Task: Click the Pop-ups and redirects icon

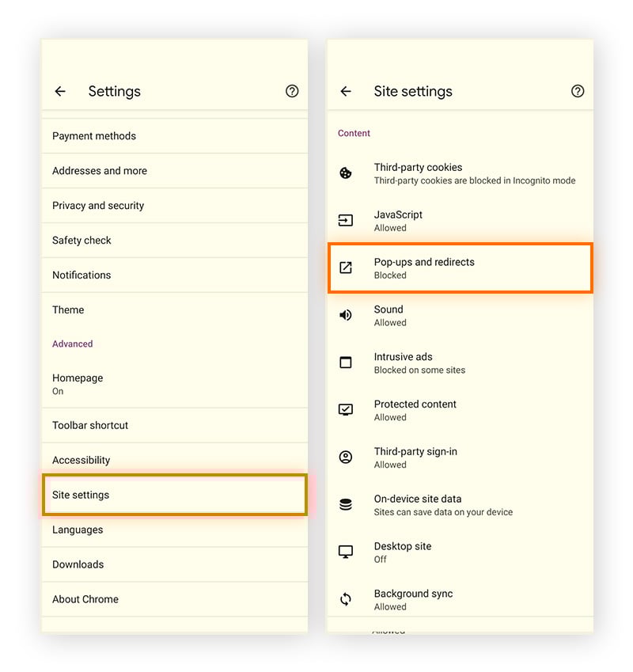Action: click(x=345, y=268)
